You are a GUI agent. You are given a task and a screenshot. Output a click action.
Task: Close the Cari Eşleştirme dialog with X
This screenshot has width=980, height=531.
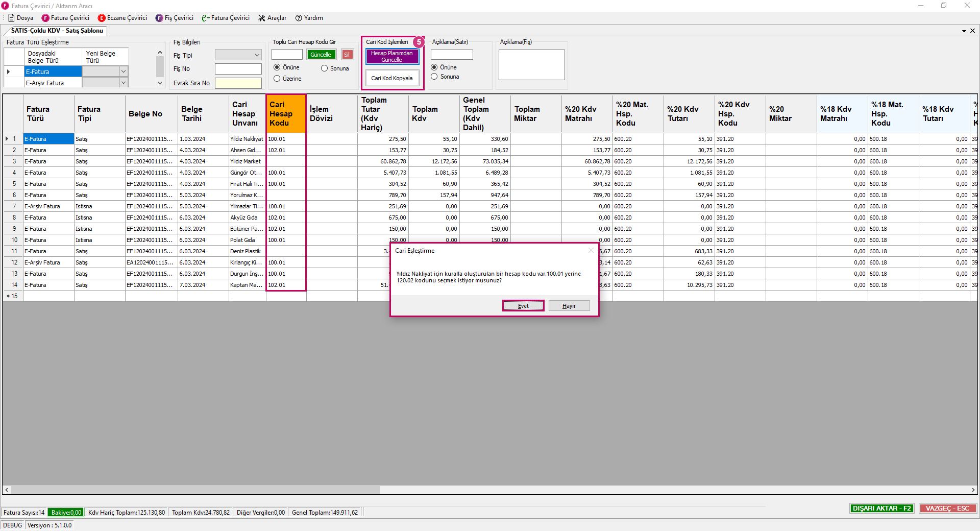[x=591, y=250]
